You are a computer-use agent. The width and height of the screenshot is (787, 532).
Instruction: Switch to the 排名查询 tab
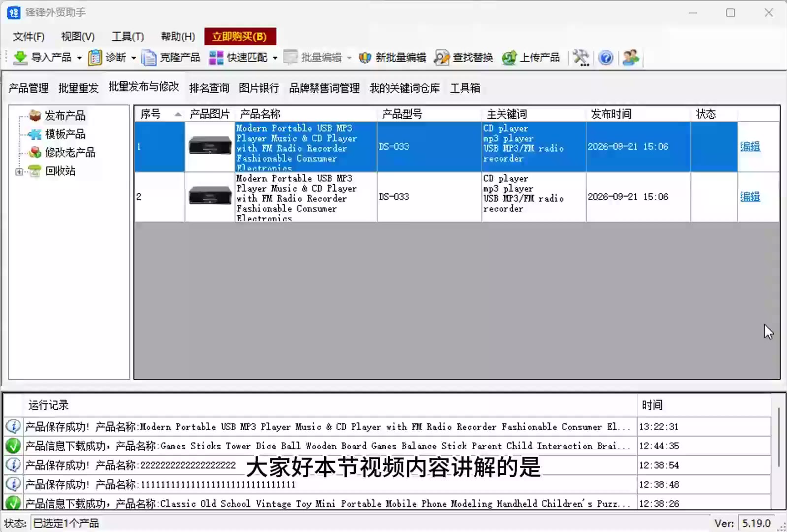209,88
